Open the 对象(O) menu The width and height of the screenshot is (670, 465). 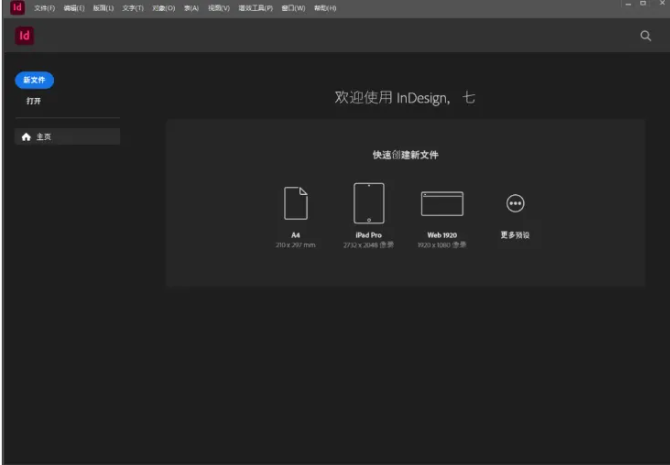[164, 8]
